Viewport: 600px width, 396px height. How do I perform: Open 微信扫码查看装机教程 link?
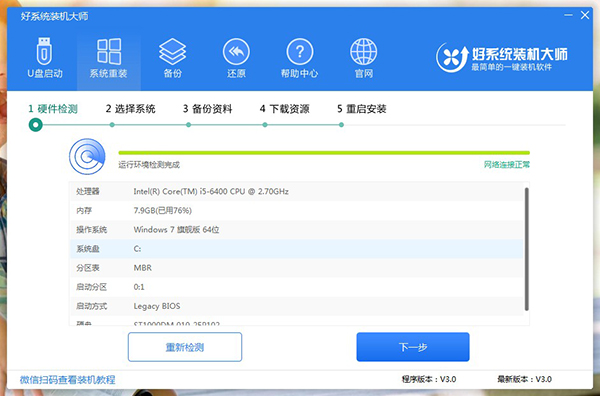[x=68, y=380]
